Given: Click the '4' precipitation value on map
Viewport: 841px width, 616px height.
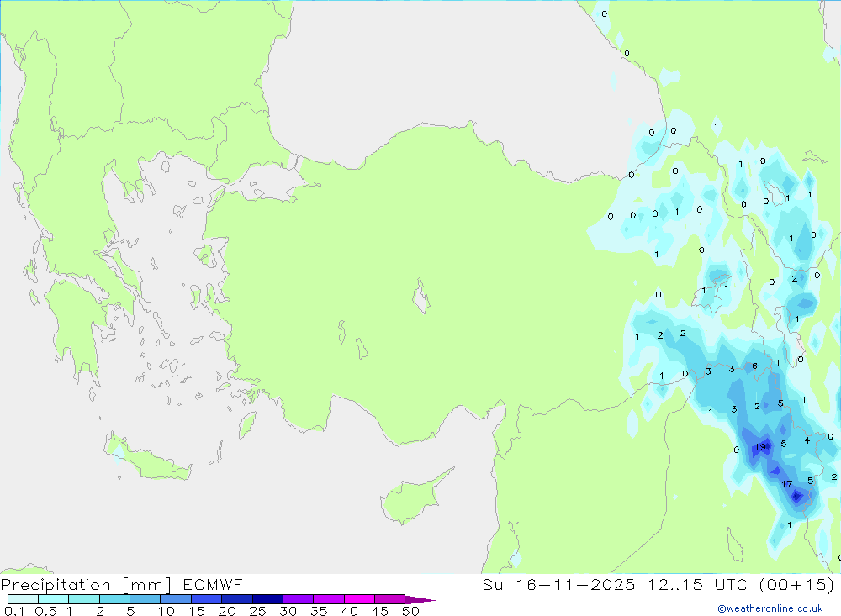Looking at the screenshot, I should click(807, 440).
